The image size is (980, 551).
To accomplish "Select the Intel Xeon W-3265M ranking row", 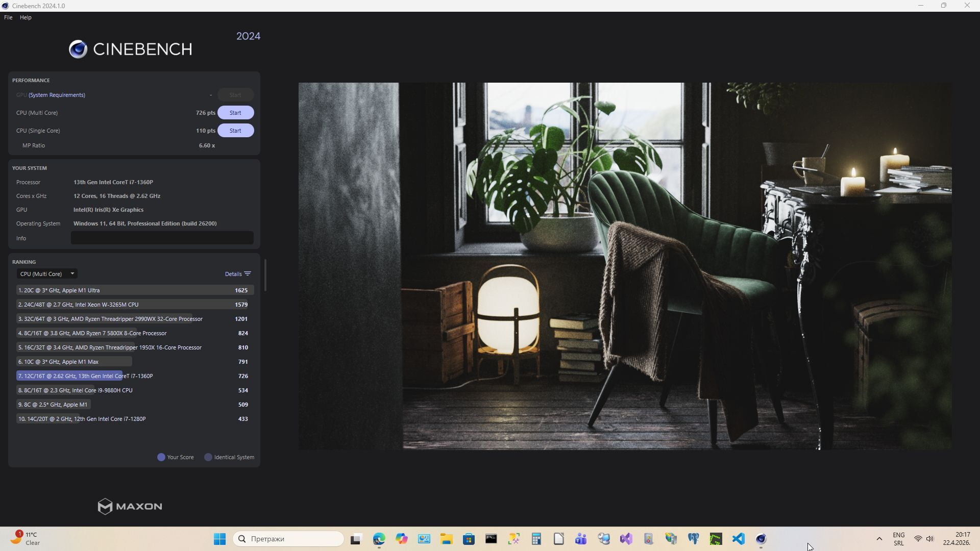I will click(135, 305).
